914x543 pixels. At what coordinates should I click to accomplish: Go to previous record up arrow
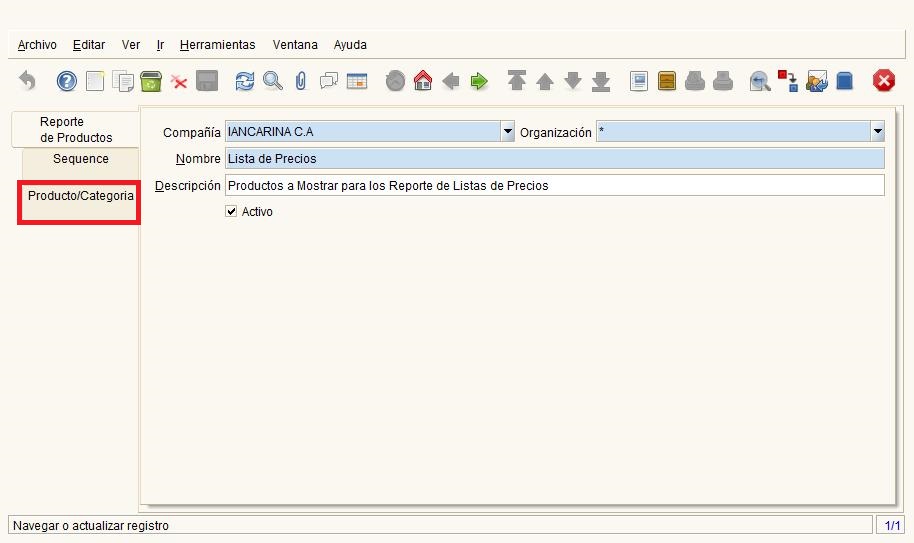[544, 81]
